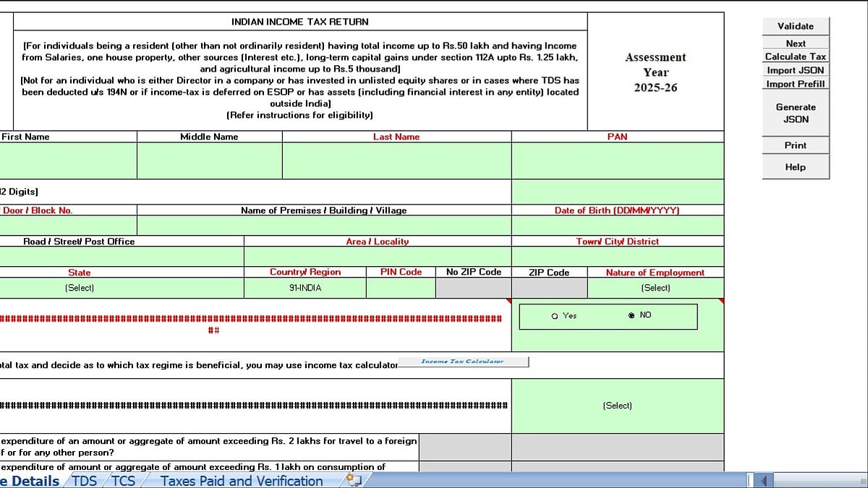Open Taxes Paid and Verification tab

[x=242, y=481]
